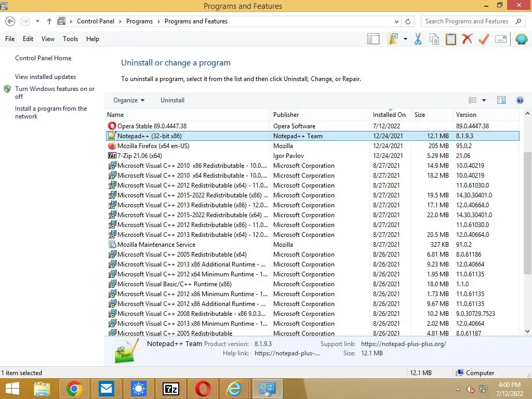Image resolution: width=532 pixels, height=399 pixels.
Task: Sort by the Name column header
Action: (x=188, y=115)
